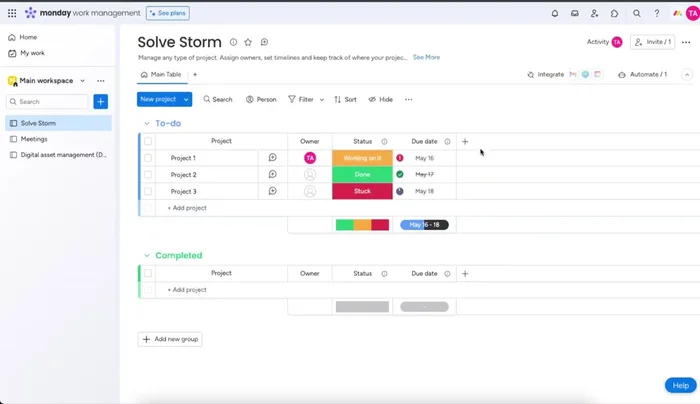Screen dimensions: 700x404
Task: Select all items in To-do group header checkbox
Action: click(x=148, y=141)
